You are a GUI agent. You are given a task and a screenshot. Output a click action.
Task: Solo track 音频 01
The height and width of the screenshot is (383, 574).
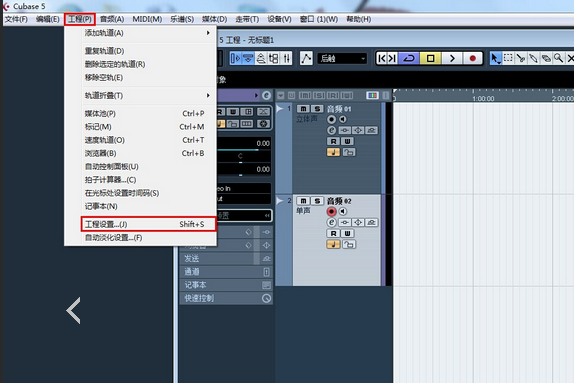pyautogui.click(x=317, y=109)
